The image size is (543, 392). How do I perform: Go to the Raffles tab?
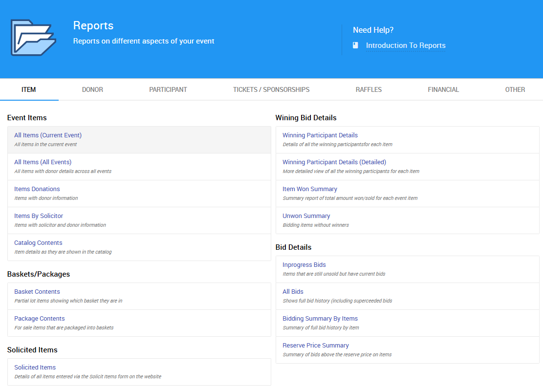pos(369,89)
